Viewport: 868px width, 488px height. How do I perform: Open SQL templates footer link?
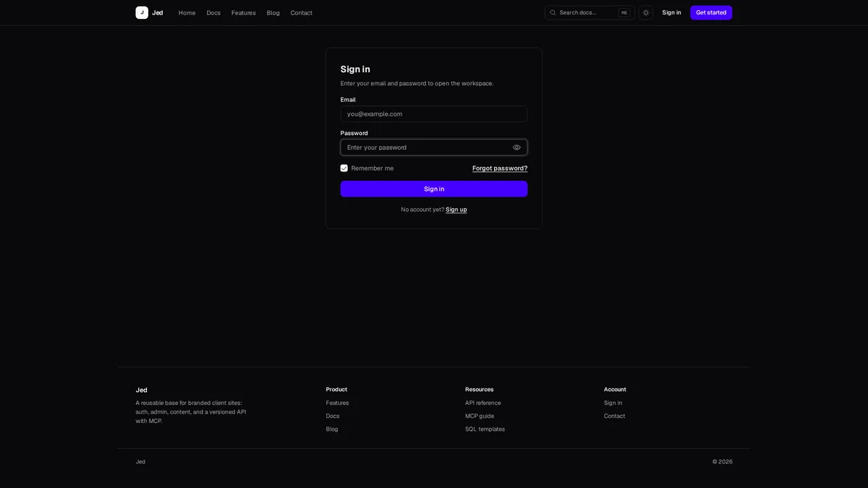click(485, 429)
